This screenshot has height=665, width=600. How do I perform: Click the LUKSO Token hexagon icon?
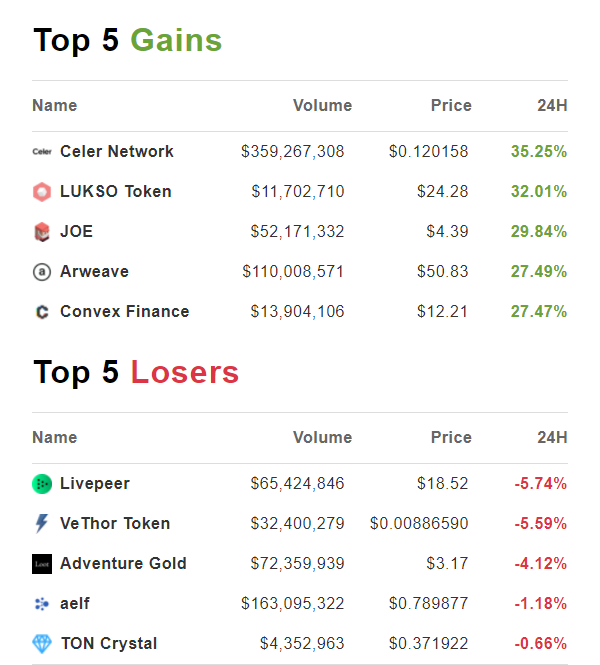[42, 192]
